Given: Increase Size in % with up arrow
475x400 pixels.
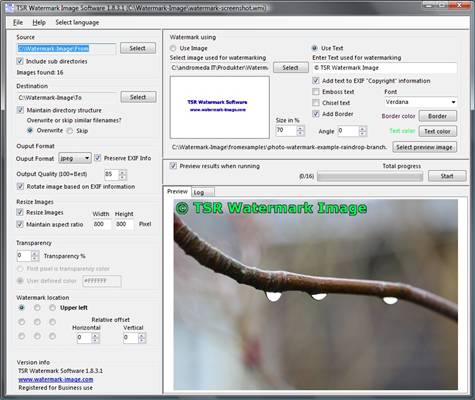Looking at the screenshot, I should tap(300, 128).
